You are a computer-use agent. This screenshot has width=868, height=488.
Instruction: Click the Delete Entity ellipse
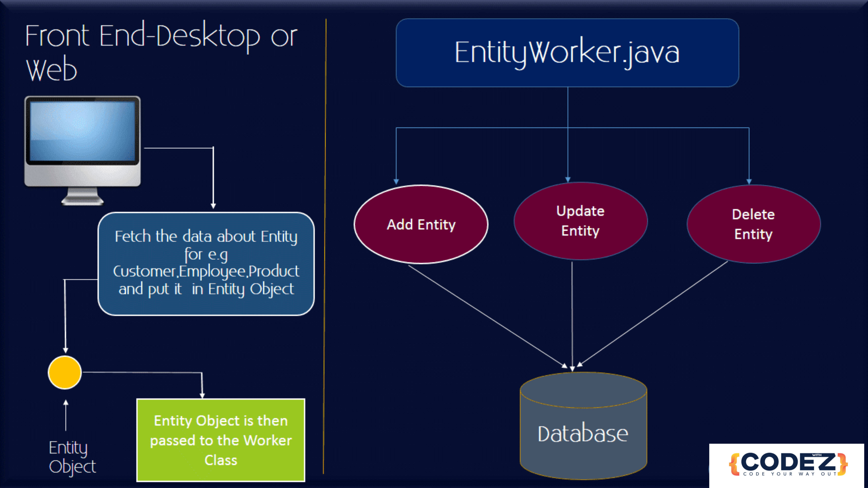click(x=754, y=224)
